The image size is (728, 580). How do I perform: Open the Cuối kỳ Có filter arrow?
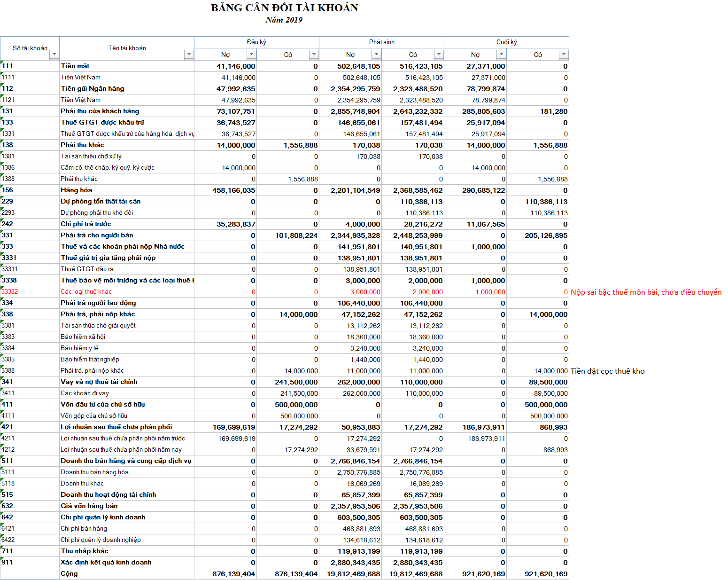(x=564, y=55)
